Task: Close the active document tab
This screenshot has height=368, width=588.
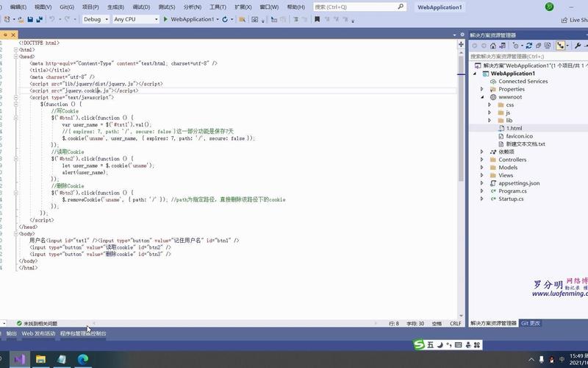Action: click(13, 35)
